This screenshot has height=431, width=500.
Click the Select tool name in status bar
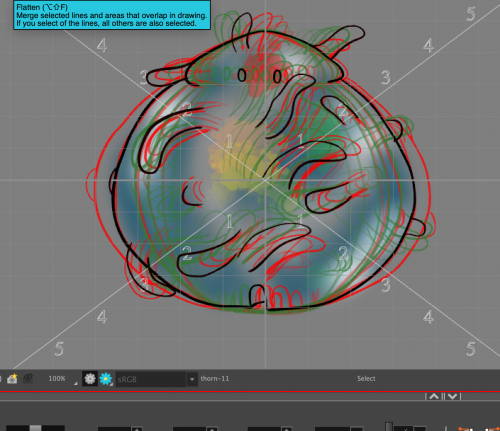pos(366,379)
